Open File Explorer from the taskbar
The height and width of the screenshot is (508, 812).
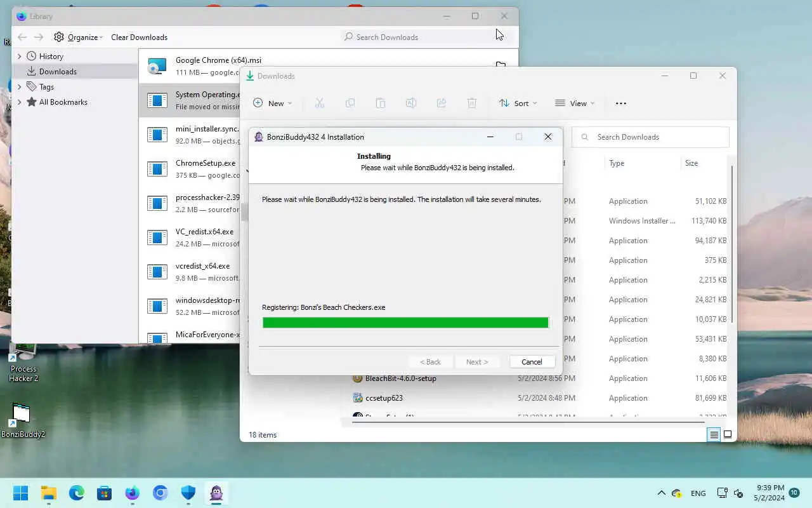point(49,493)
